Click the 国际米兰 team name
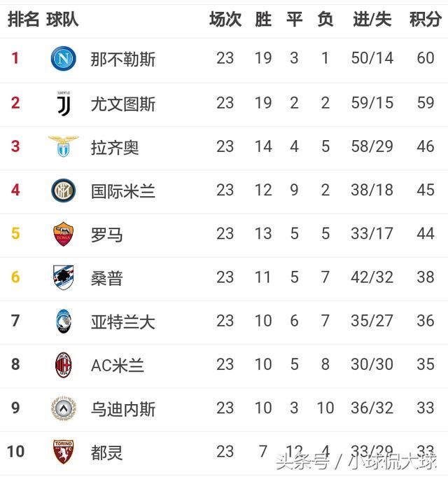The image size is (448, 477). tap(123, 191)
